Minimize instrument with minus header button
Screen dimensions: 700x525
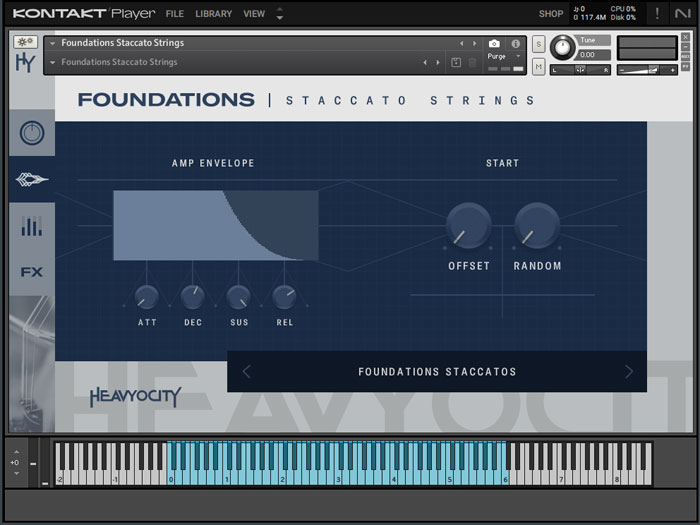tap(685, 47)
